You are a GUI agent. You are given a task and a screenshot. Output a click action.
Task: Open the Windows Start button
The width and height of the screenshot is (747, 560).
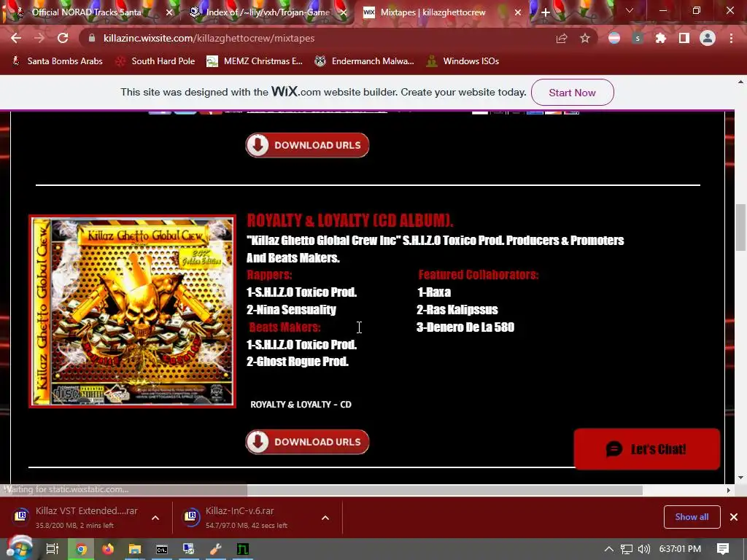point(18,548)
